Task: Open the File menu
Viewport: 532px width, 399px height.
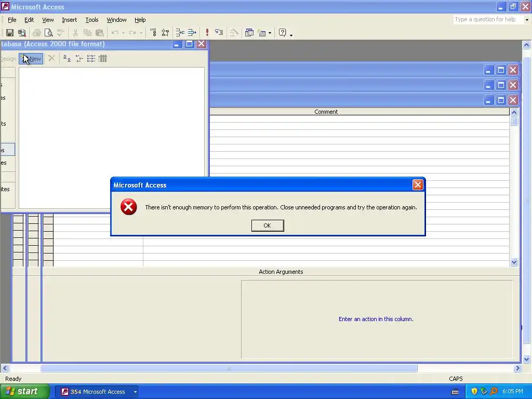Action: (x=12, y=20)
